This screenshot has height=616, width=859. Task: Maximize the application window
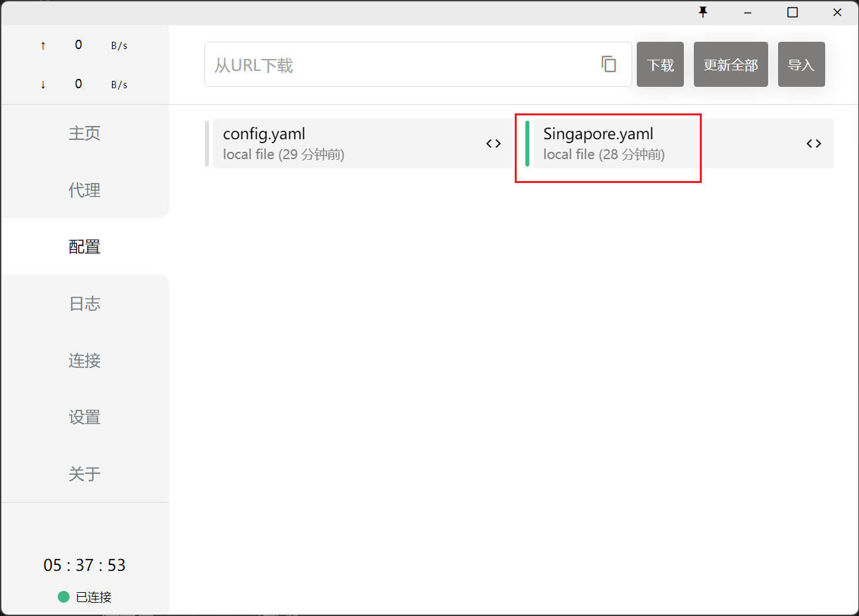coord(792,13)
